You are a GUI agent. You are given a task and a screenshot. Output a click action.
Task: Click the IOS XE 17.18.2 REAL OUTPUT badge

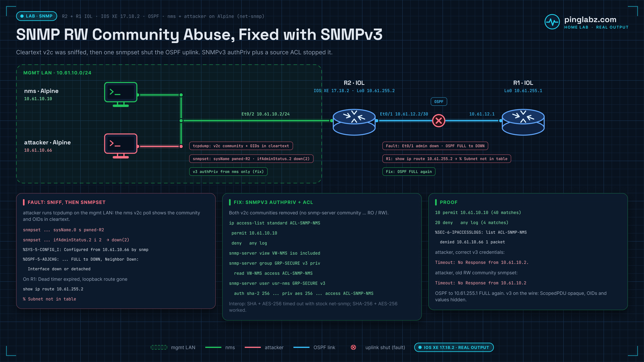point(454,347)
